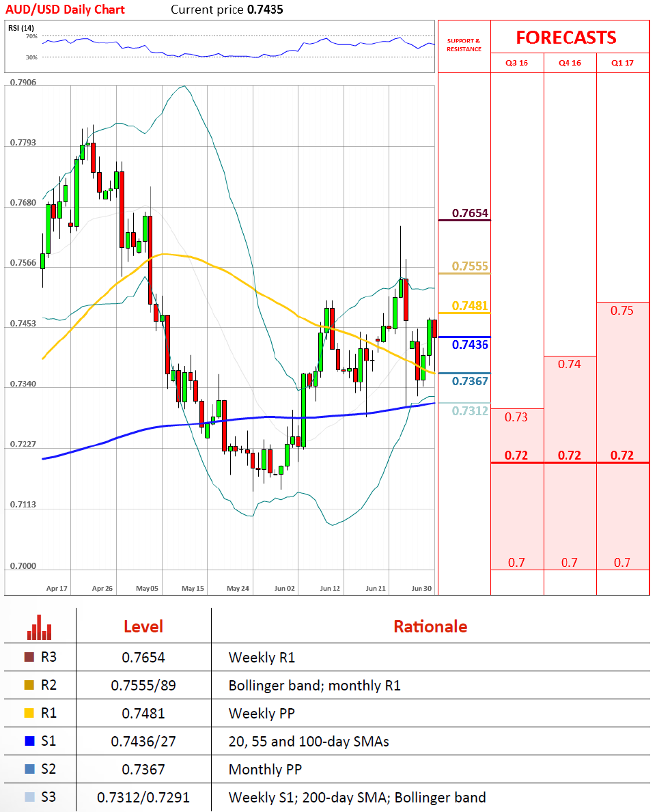Click the 0.7436 support level label
The height and width of the screenshot is (812, 657).
click(x=470, y=344)
